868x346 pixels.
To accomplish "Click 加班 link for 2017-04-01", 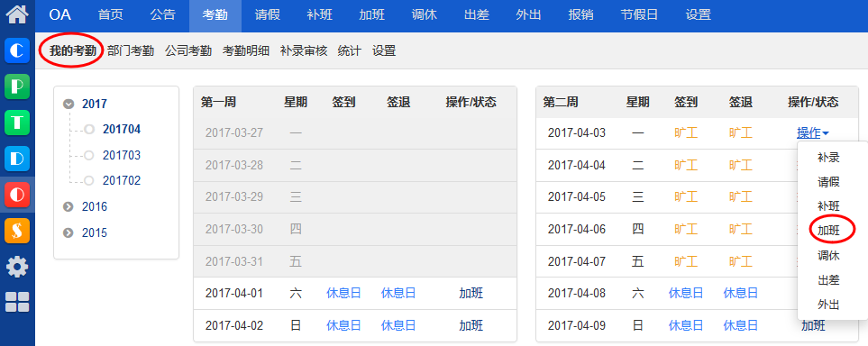I will click(x=471, y=294).
